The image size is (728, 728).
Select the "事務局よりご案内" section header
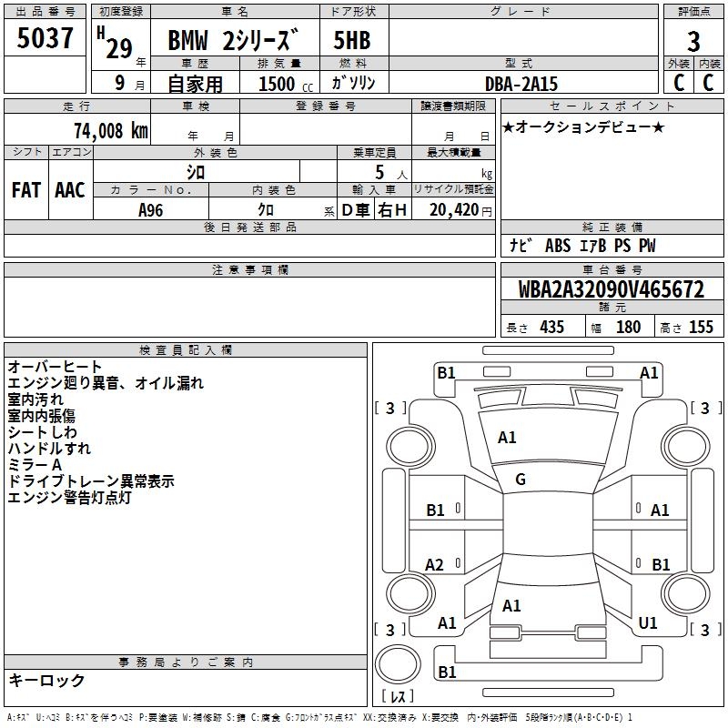point(186,662)
